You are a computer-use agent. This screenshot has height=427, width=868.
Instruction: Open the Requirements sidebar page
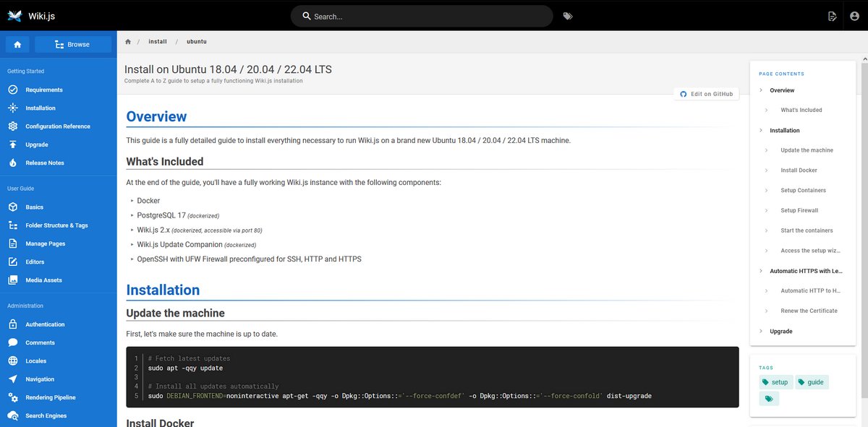pyautogui.click(x=58, y=90)
